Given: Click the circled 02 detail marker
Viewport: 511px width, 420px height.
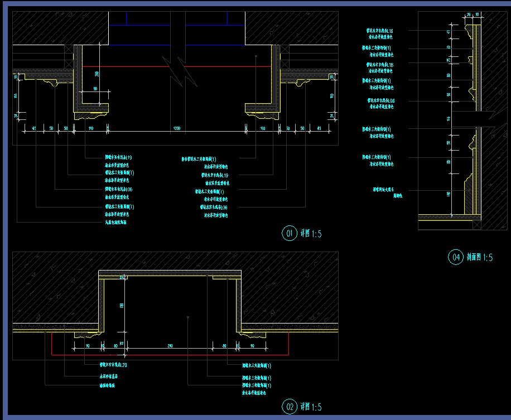Looking at the screenshot, I should click(x=290, y=407).
